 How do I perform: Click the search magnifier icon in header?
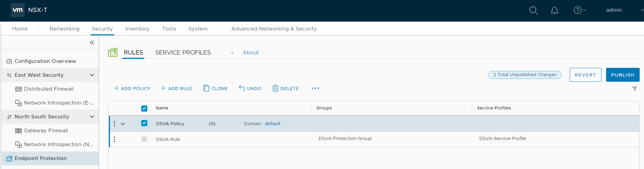coord(533,10)
